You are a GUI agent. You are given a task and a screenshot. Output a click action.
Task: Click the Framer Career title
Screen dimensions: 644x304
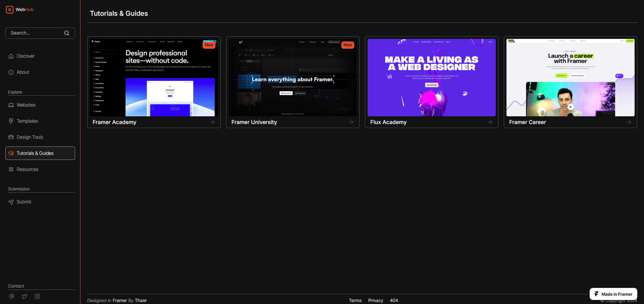pyautogui.click(x=528, y=122)
